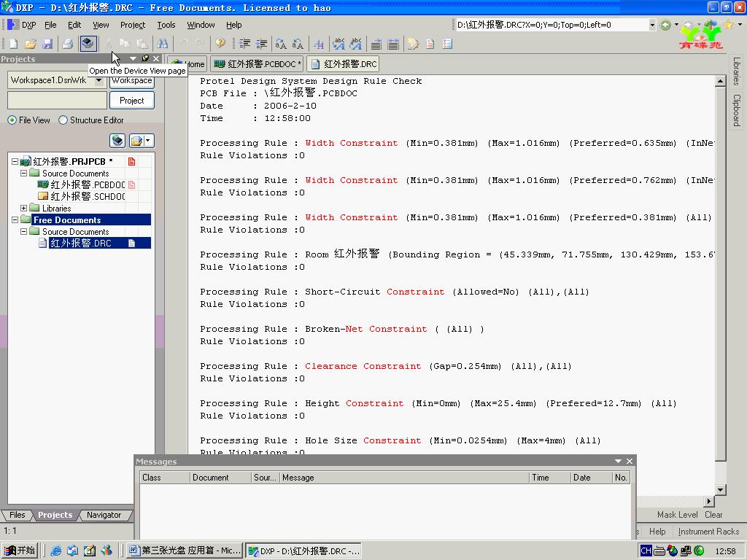Click the CH language indicator in tray
The width and height of the screenshot is (747, 560).
[646, 551]
